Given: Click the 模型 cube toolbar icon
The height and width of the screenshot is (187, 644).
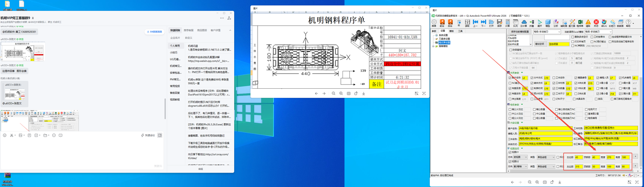Looking at the screenshot, I should 548,23.
